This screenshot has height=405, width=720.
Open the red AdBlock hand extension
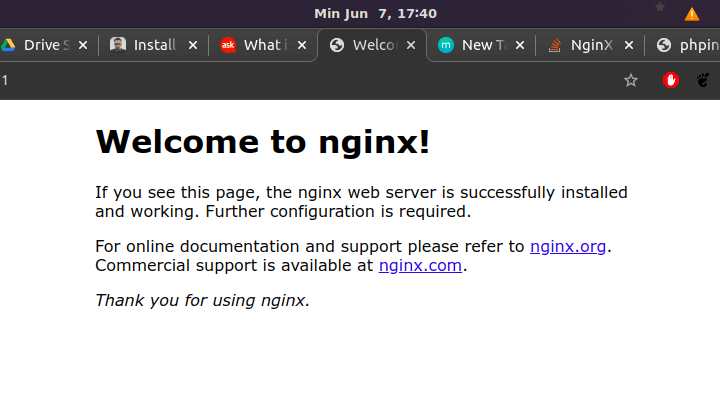point(671,80)
